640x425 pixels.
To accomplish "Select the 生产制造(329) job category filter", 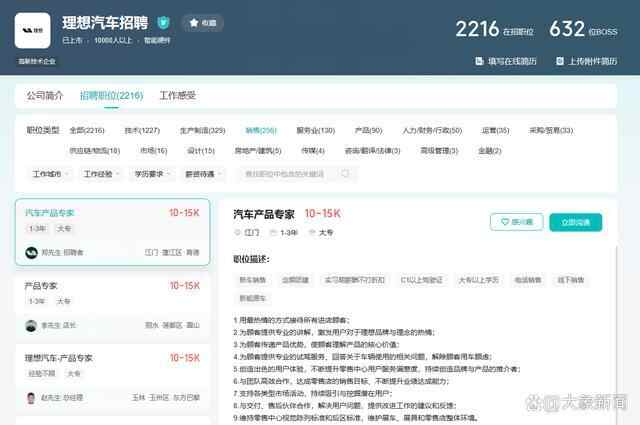I will [x=202, y=130].
